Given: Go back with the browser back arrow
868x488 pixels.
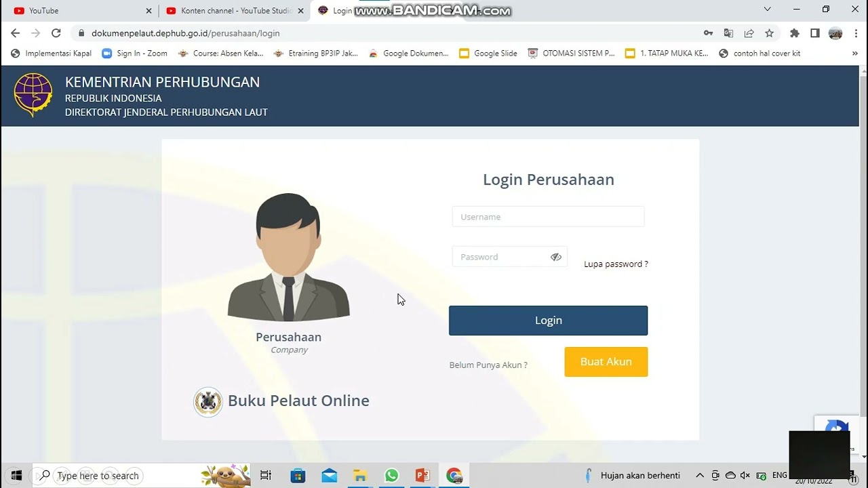Looking at the screenshot, I should 16,33.
